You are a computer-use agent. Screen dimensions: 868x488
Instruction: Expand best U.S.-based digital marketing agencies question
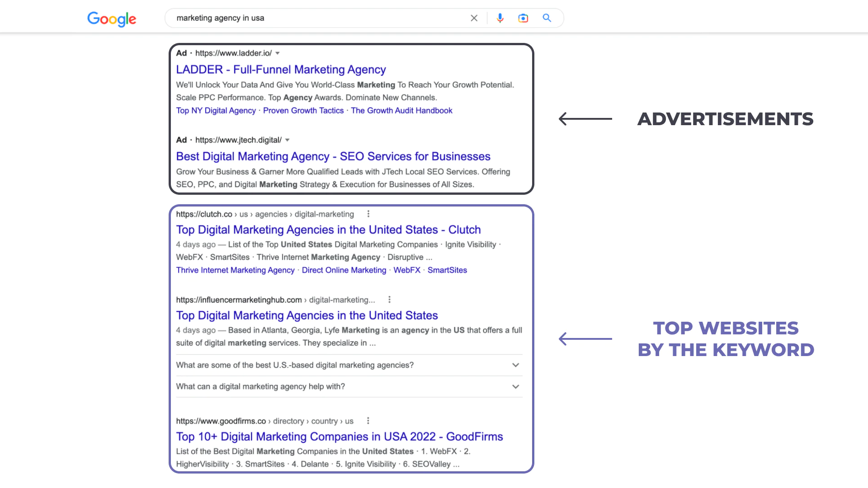point(349,365)
